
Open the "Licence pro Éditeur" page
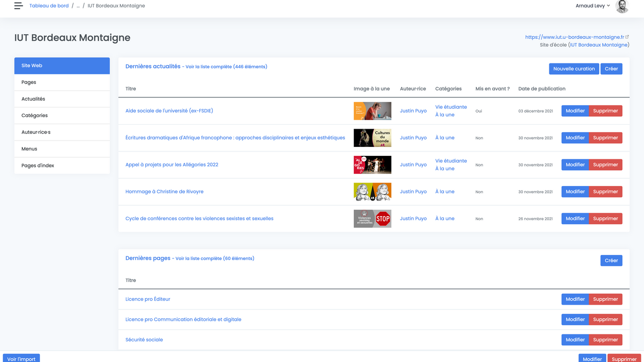point(147,299)
